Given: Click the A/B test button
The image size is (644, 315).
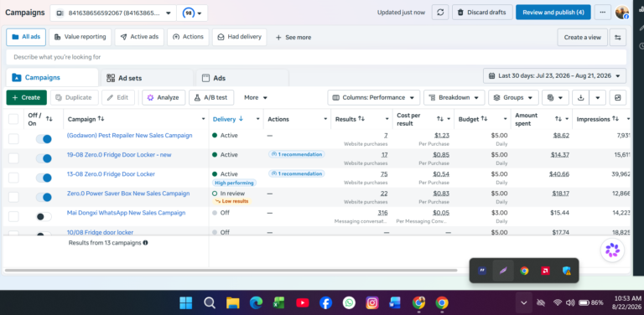Looking at the screenshot, I should pos(211,98).
